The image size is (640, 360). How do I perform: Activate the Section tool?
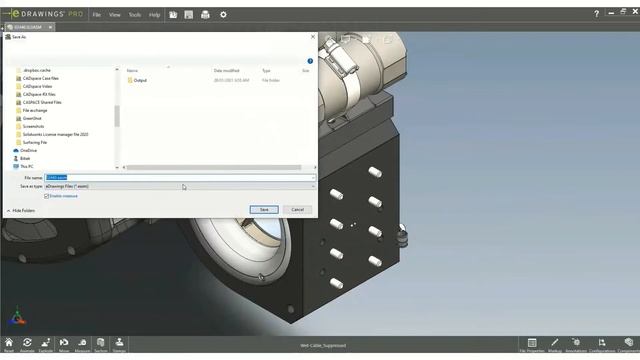[x=101, y=344]
